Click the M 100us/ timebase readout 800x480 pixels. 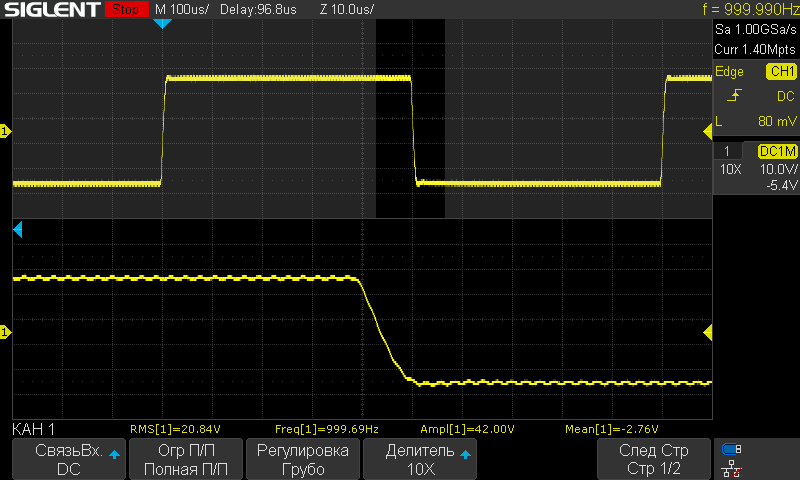(182, 9)
